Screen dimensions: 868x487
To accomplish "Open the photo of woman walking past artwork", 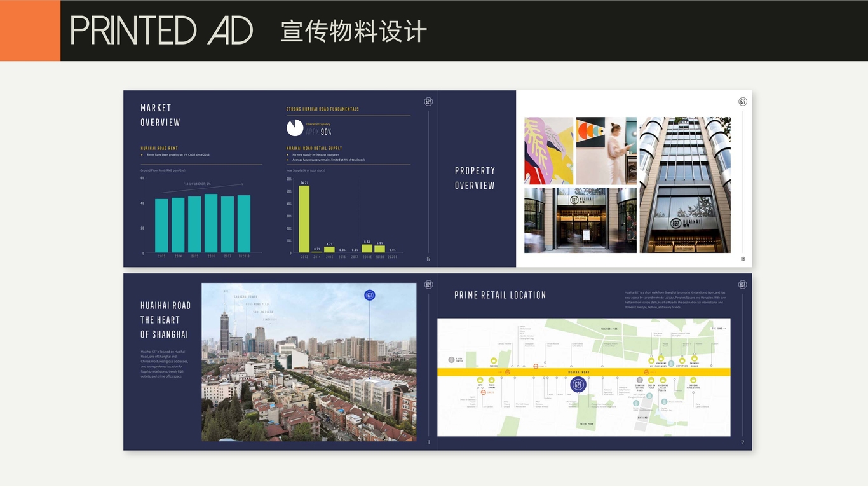I will 606,151.
